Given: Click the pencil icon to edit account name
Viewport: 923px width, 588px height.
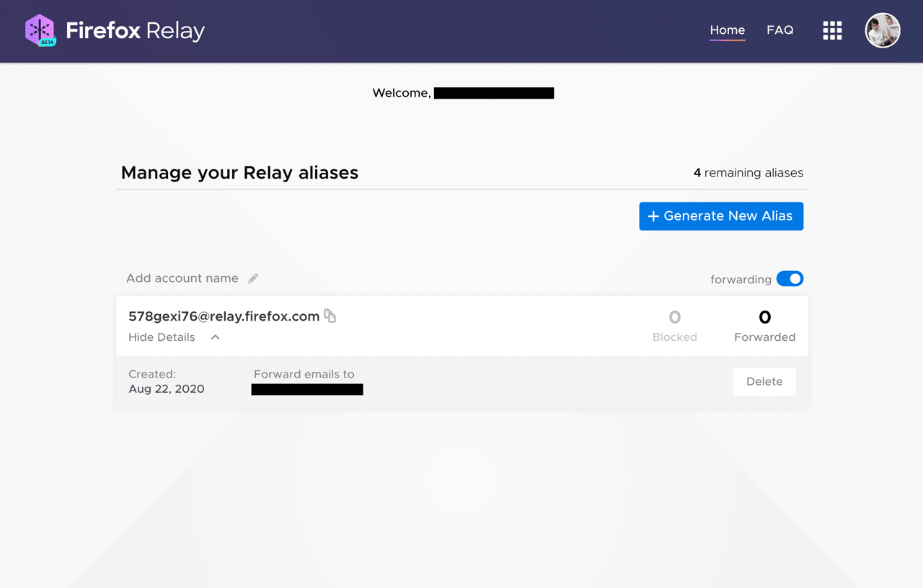Looking at the screenshot, I should click(x=254, y=277).
